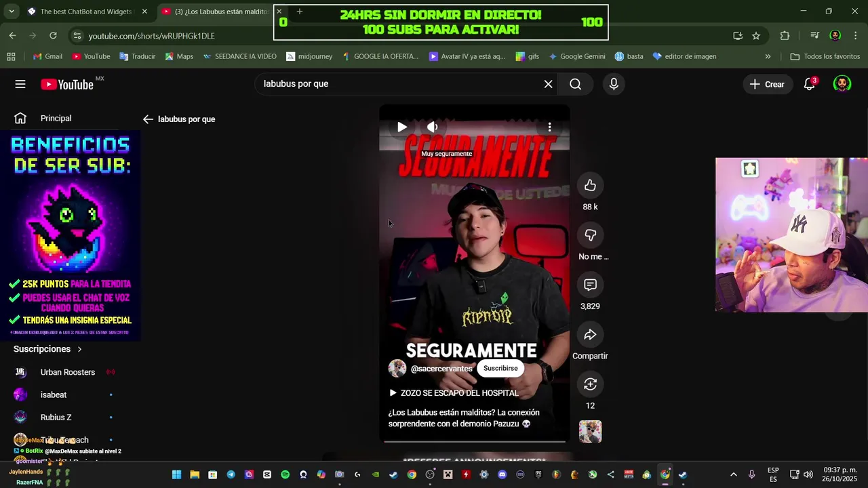The height and width of the screenshot is (488, 868).
Task: Open the remix button showing 12
Action: (590, 384)
